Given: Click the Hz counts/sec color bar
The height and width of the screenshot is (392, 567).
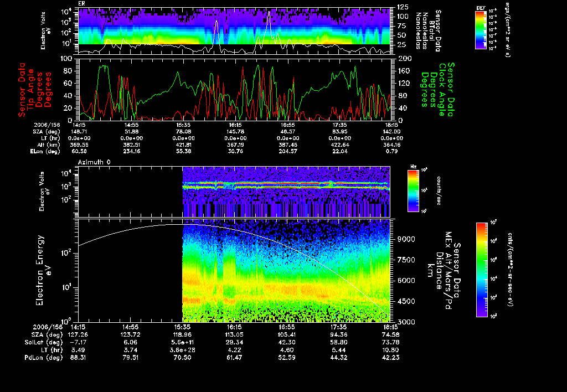Looking at the screenshot, I should click(413, 190).
